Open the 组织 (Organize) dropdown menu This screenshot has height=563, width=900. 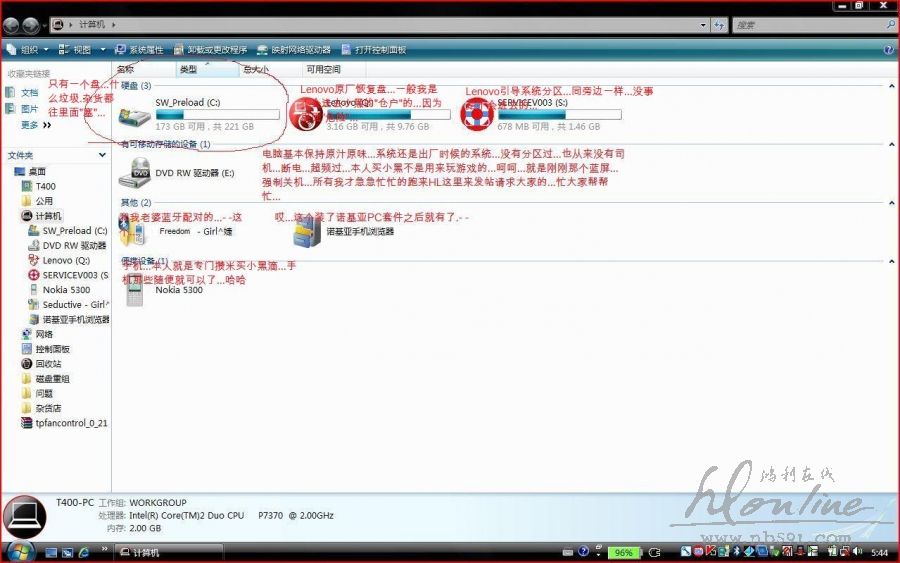coord(28,50)
